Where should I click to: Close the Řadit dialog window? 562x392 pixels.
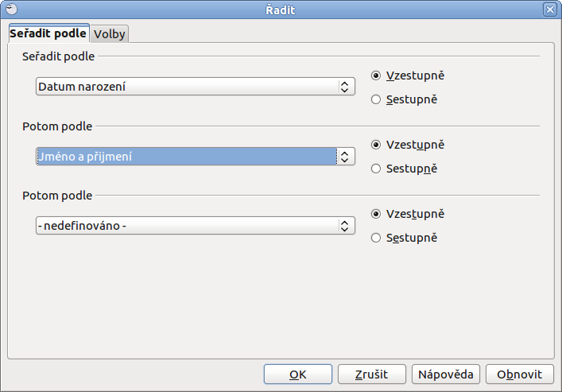[x=550, y=10]
